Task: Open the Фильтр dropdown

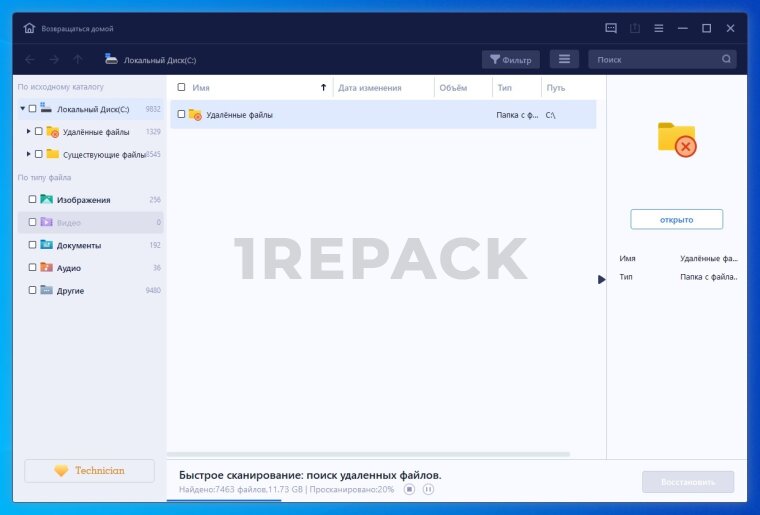Action: [x=510, y=60]
